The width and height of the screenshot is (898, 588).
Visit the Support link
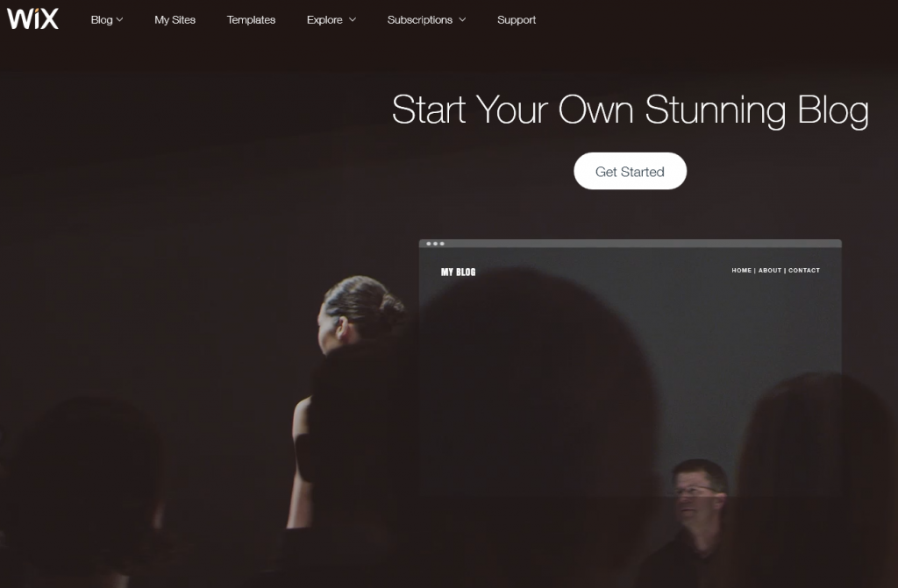click(517, 20)
